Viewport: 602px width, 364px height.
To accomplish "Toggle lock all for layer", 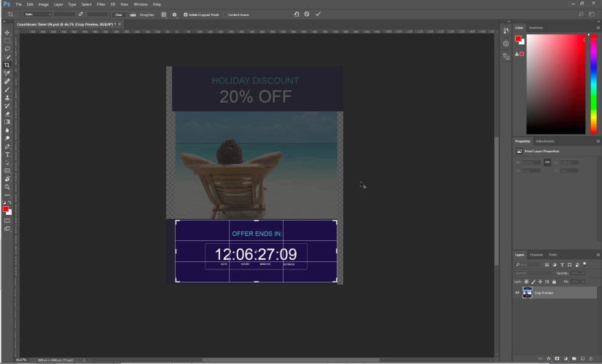I will pyautogui.click(x=554, y=282).
